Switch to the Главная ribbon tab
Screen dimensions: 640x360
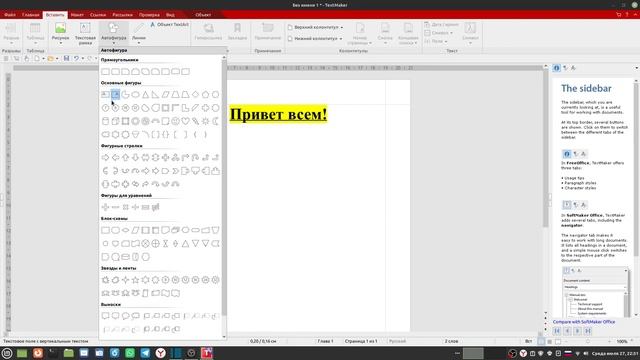point(31,15)
